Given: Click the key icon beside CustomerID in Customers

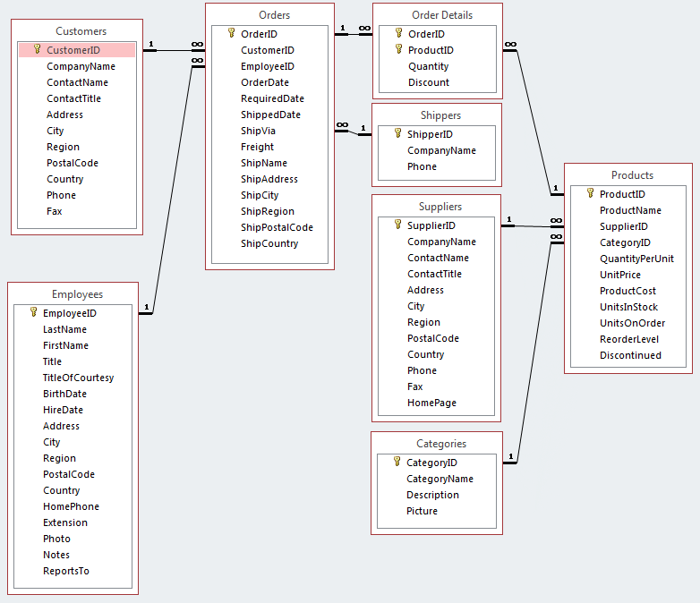Looking at the screenshot, I should 37,50.
